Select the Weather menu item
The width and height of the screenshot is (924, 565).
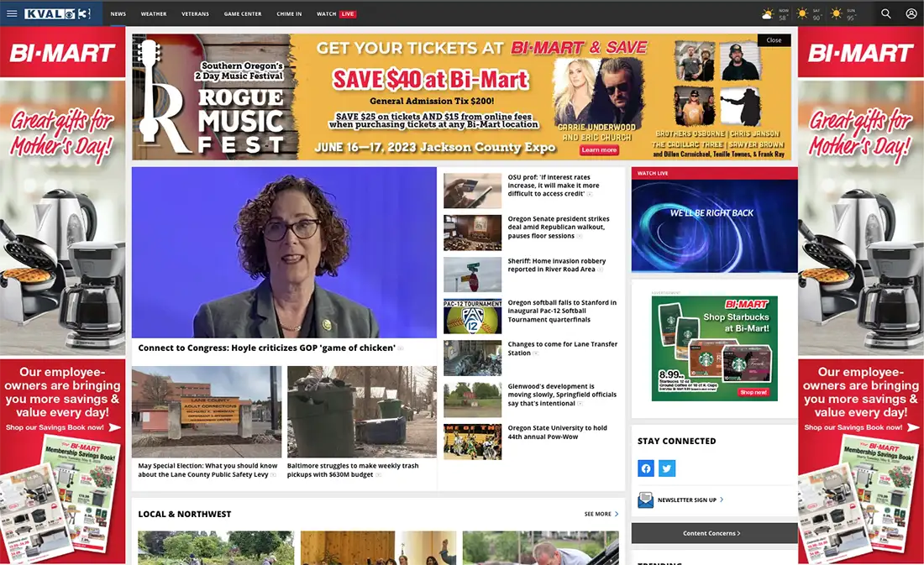pyautogui.click(x=154, y=13)
